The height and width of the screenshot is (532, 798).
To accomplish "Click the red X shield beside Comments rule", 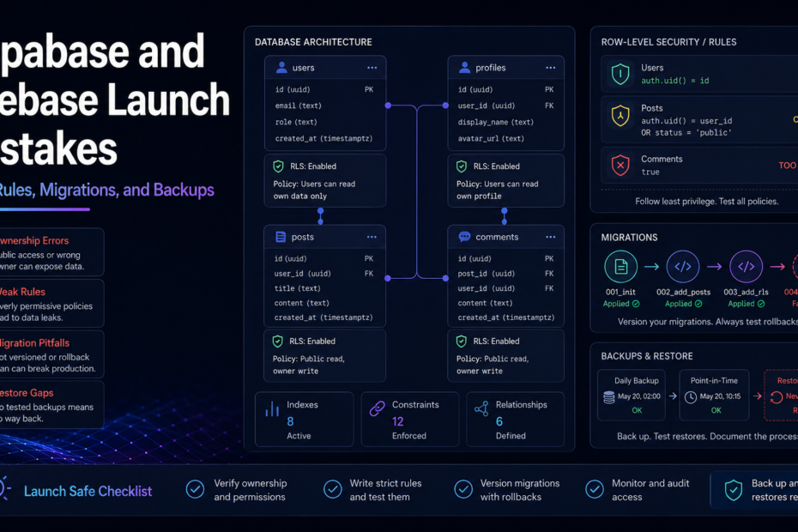I will tap(620, 166).
